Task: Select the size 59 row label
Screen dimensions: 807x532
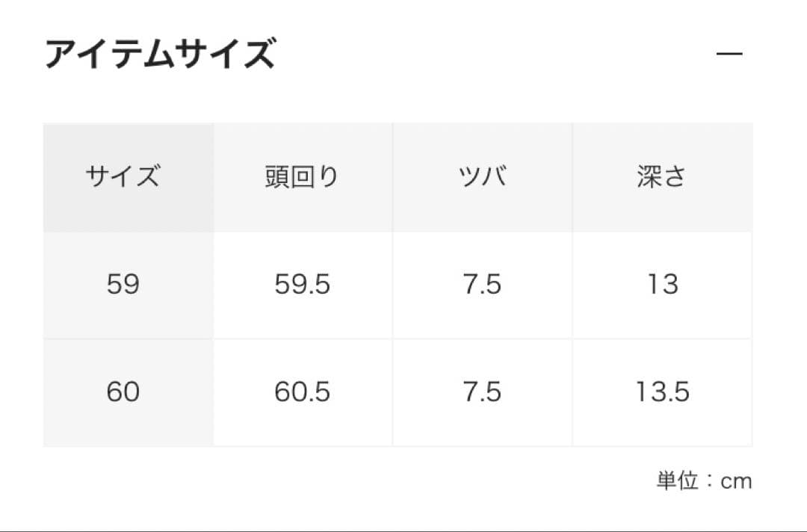Action: [123, 285]
